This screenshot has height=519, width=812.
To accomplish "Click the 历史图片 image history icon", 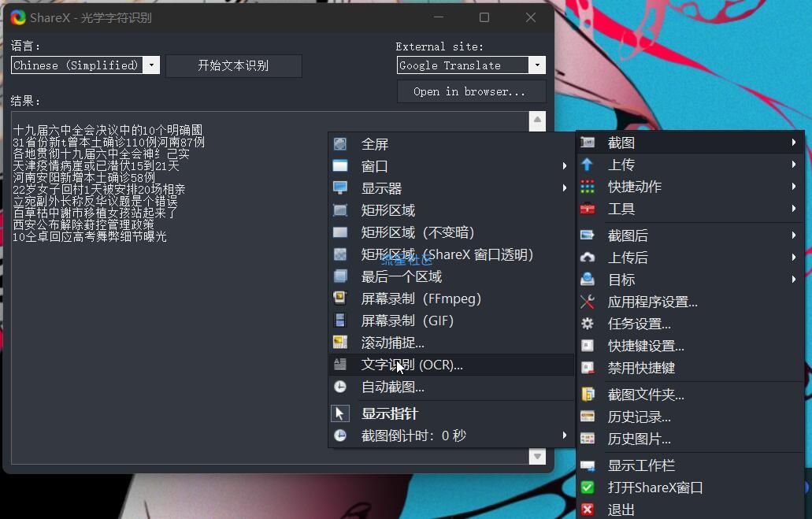I will point(588,439).
